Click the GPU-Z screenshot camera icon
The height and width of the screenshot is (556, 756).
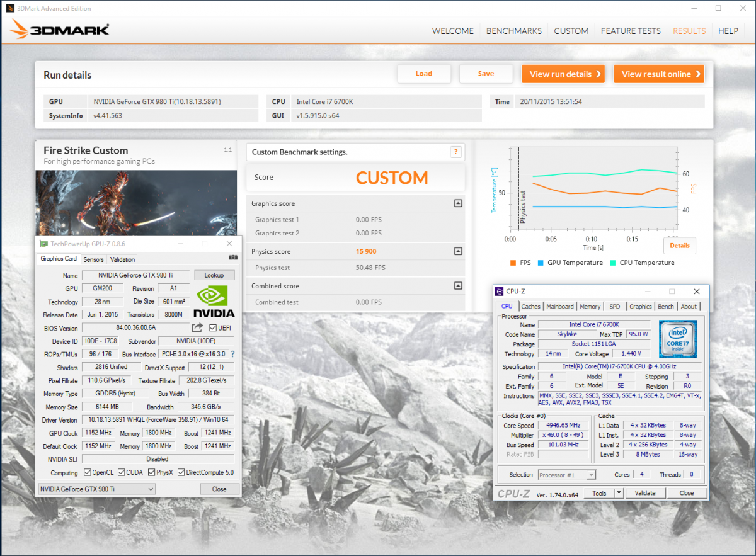coord(233,258)
